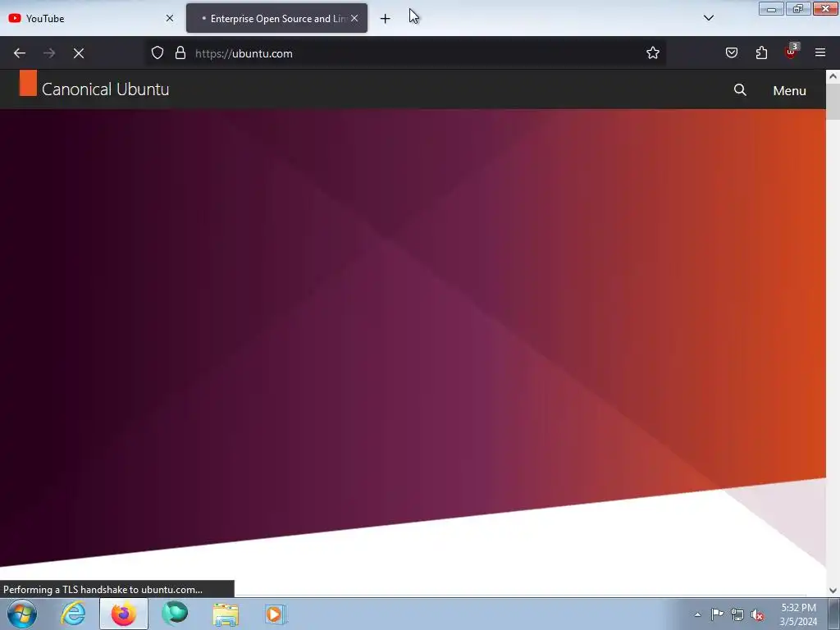Close the YouTube tab
Viewport: 840px width, 630px height.
tap(169, 18)
